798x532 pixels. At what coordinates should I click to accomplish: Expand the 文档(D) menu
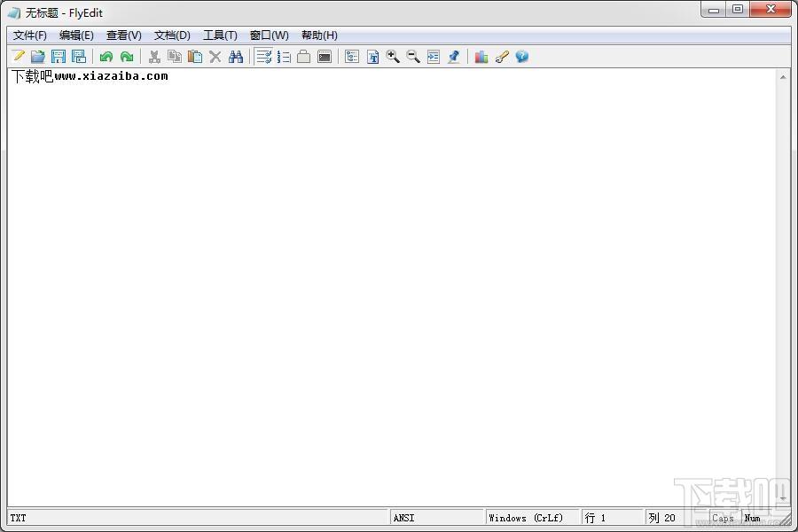(172, 35)
